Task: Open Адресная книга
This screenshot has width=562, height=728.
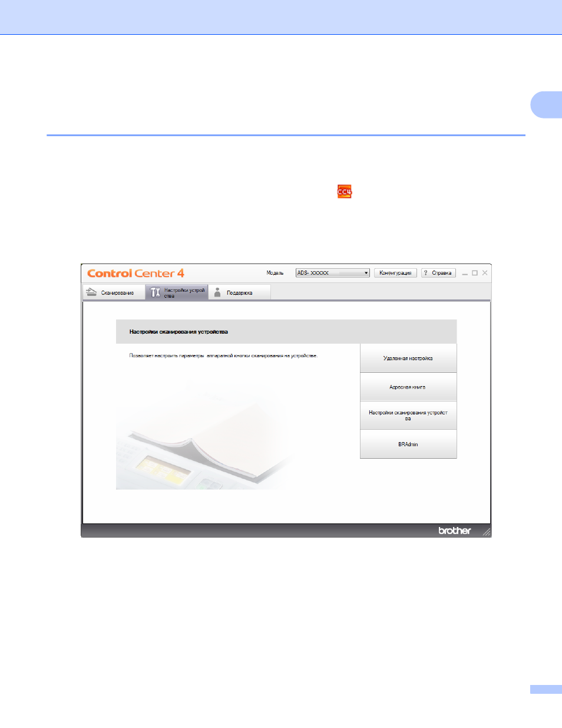Action: pos(408,387)
